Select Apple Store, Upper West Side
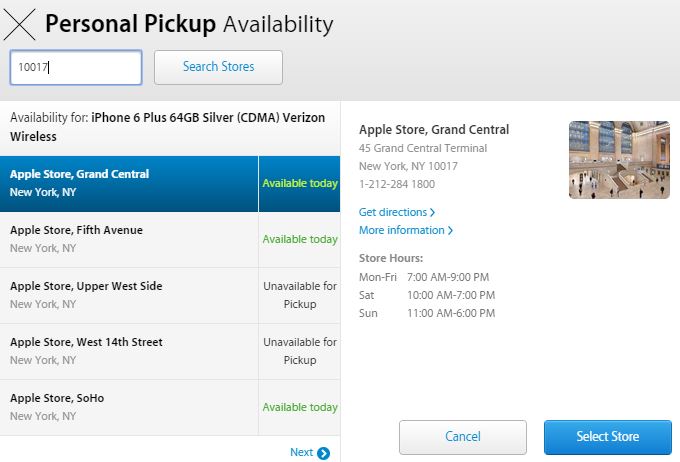680x462 pixels. click(129, 295)
